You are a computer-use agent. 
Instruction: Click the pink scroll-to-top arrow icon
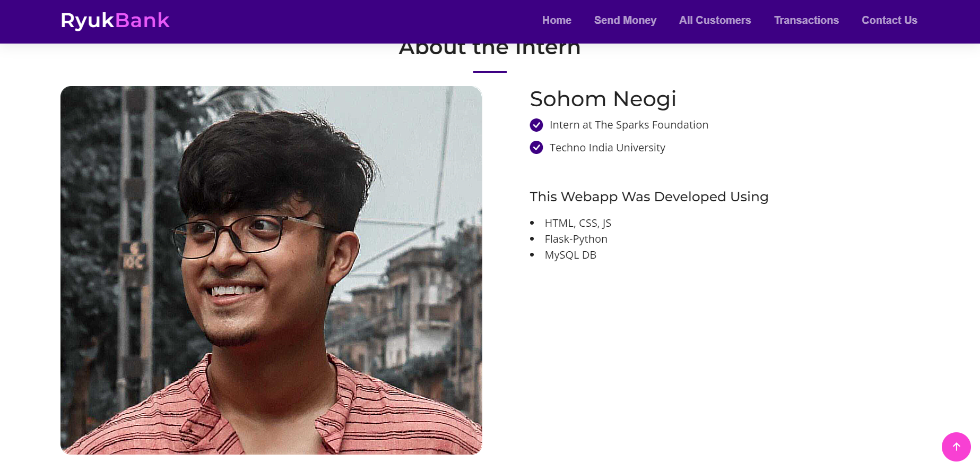pos(956,447)
